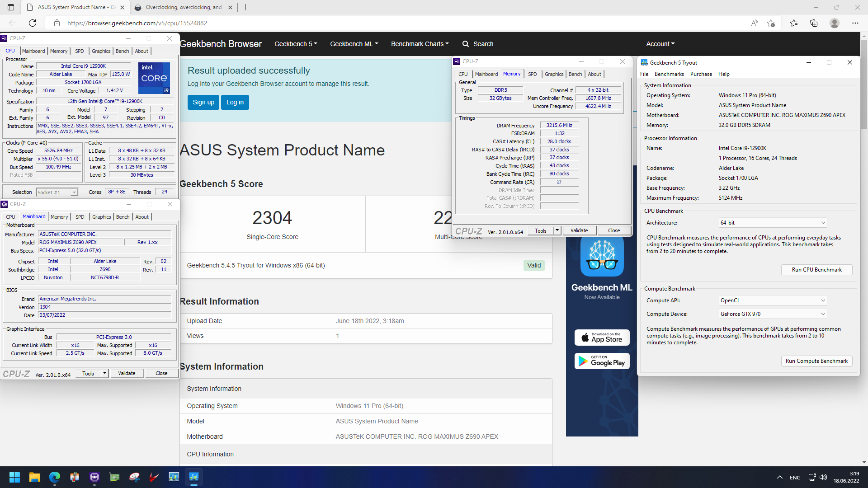Add this page to favorites star icon

coord(771,23)
